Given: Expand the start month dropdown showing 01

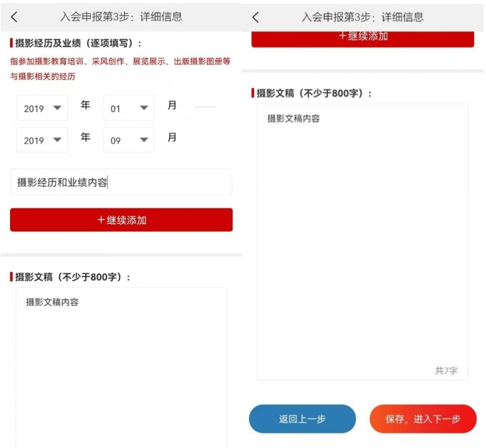Looking at the screenshot, I should 128,108.
